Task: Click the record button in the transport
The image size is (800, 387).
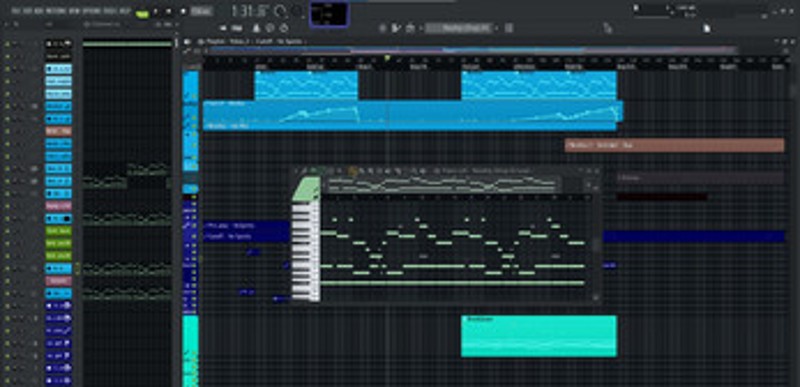Action: click(x=183, y=11)
